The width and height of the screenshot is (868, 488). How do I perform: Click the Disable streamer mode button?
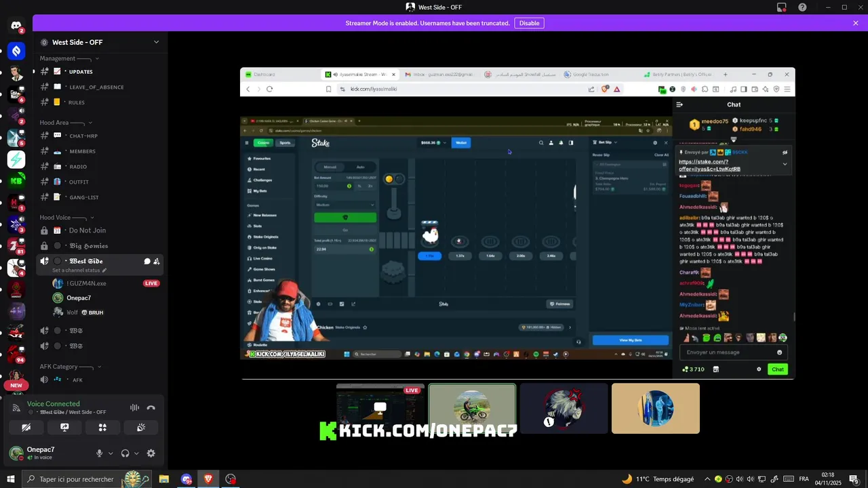(529, 23)
